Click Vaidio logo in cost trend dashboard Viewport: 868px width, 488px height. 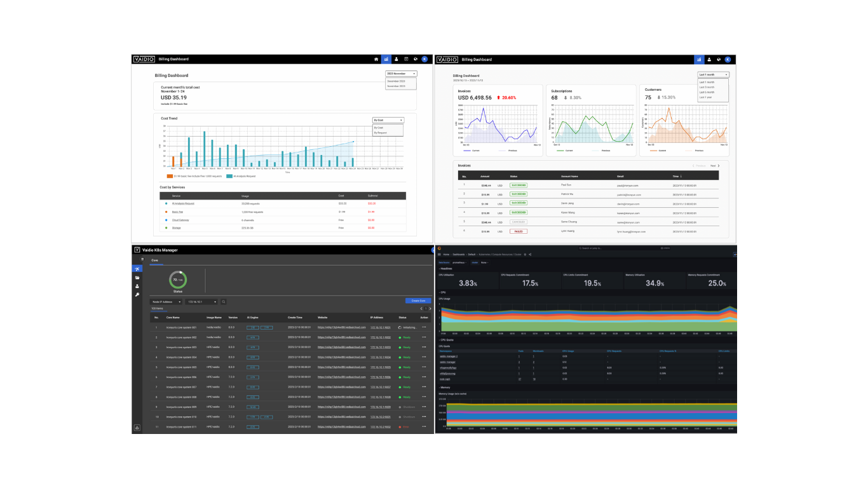(x=144, y=59)
